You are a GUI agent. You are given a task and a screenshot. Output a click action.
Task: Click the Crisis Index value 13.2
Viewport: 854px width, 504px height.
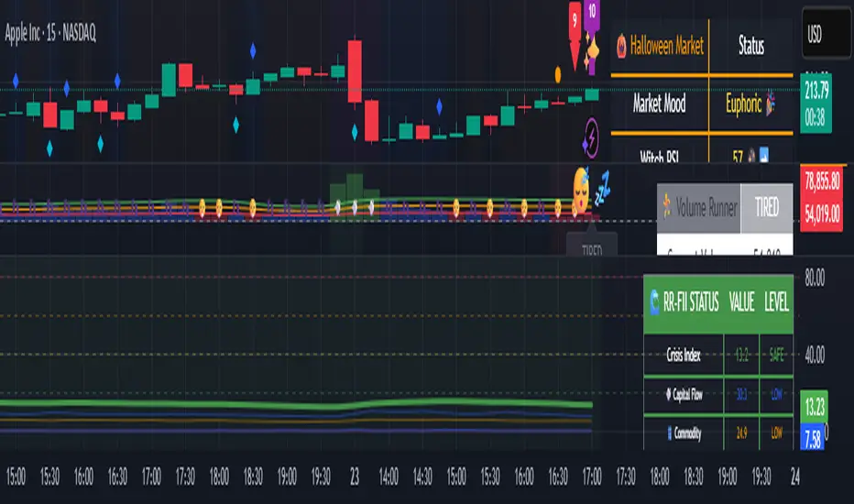pos(741,356)
